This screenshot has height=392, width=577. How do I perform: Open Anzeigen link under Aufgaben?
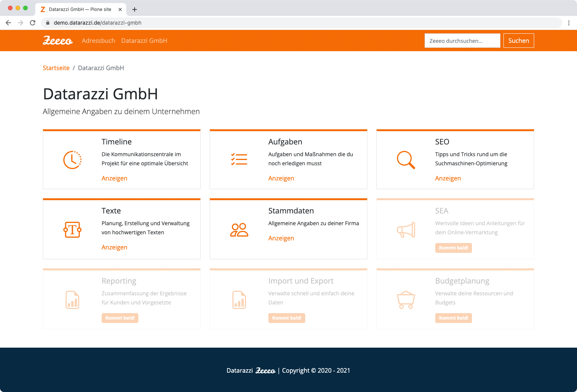(x=281, y=178)
